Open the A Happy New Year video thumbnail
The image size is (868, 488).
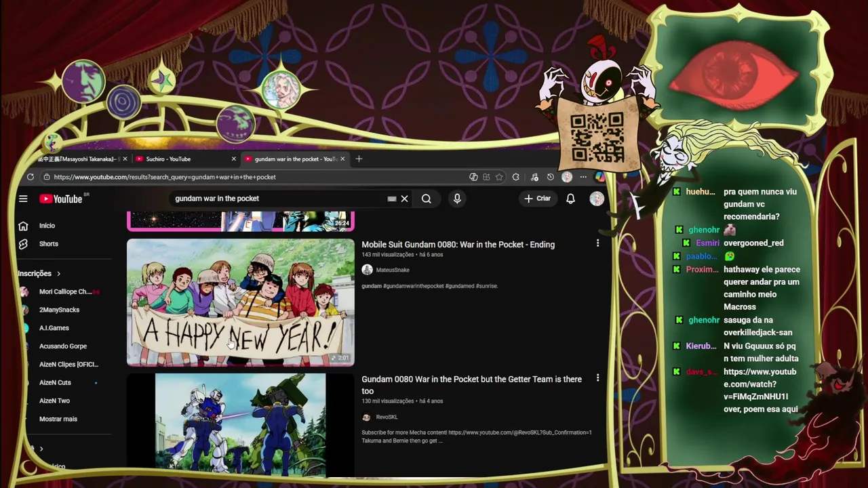(x=241, y=302)
